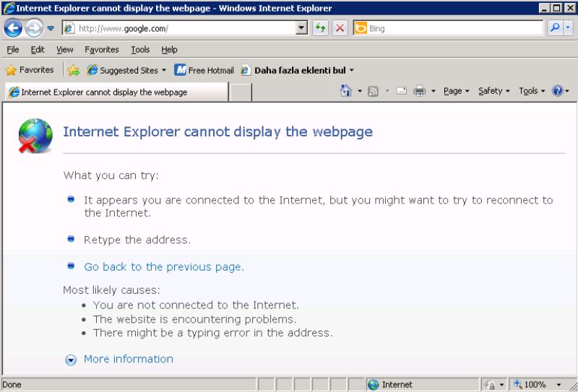Expand More information arrow icon
578x392 pixels.
pos(70,360)
